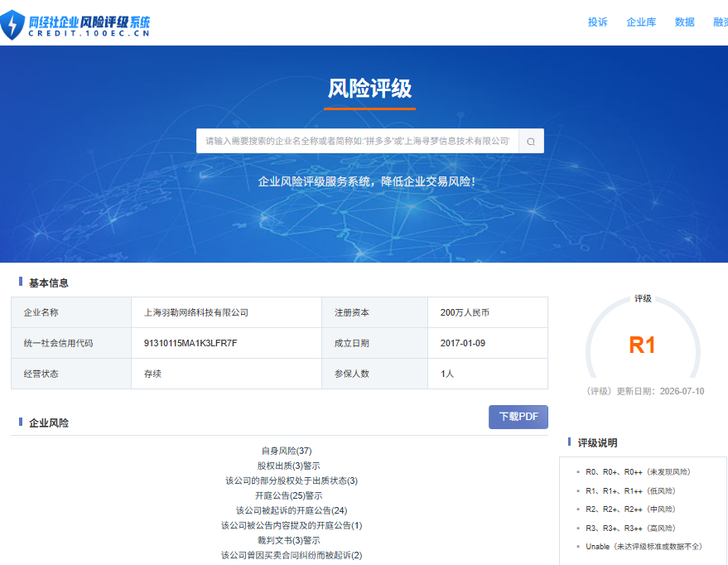Click 该公司被公告内容提及的开庭公告(1) entry
The image size is (728, 565).
[292, 525]
